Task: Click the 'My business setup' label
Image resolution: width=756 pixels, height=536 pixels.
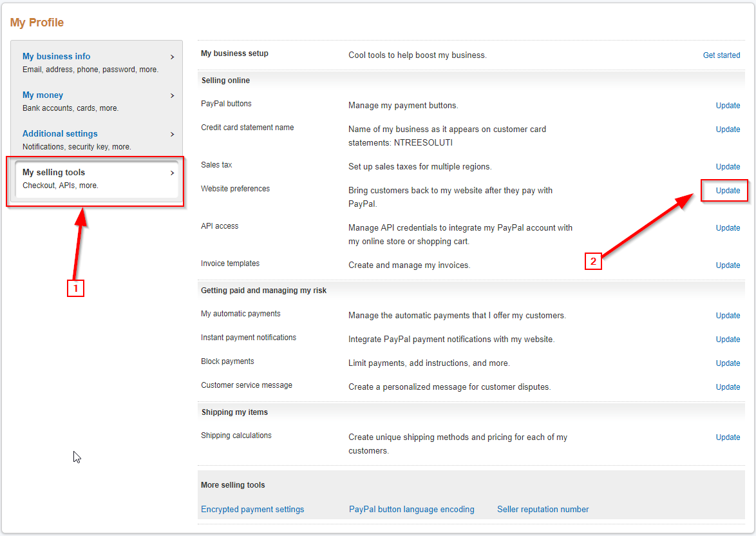Action: click(235, 53)
